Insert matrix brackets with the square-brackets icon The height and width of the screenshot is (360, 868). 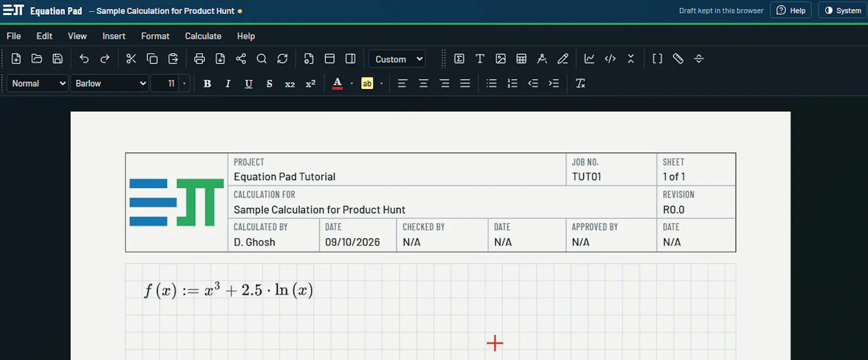tap(658, 59)
